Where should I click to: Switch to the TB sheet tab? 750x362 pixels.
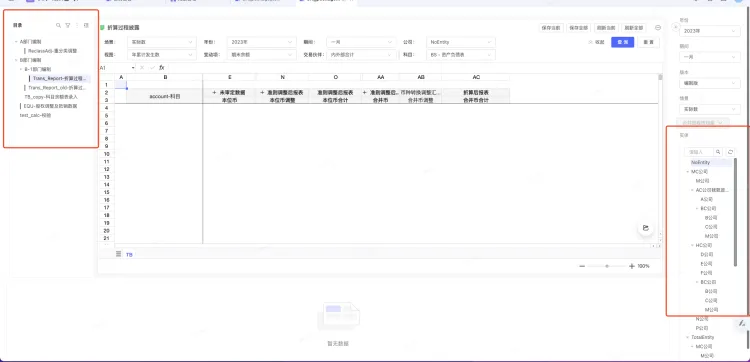(x=129, y=255)
